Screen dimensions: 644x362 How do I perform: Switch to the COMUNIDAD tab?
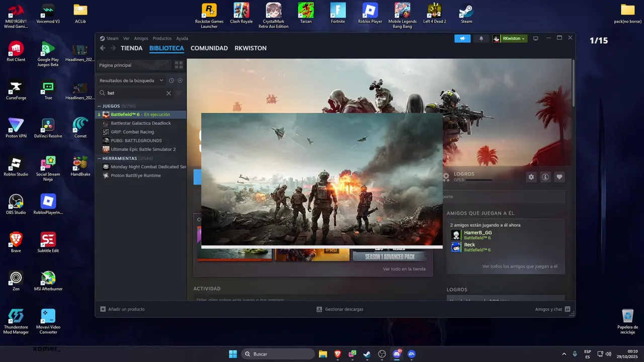pos(209,48)
